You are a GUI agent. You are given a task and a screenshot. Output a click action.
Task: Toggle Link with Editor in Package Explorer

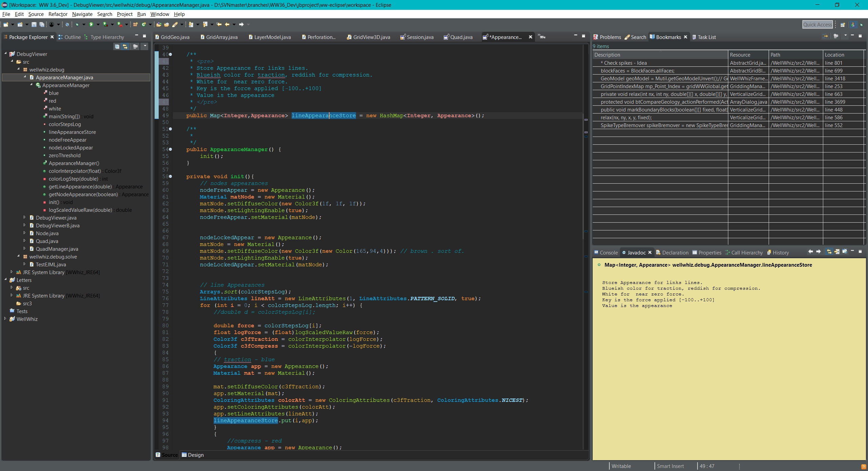(125, 46)
